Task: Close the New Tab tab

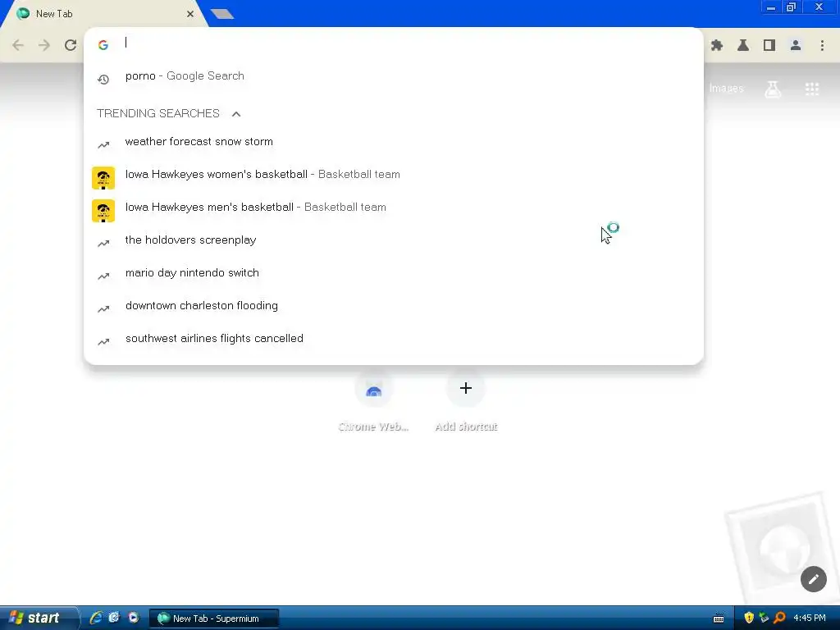Action: coord(190,14)
